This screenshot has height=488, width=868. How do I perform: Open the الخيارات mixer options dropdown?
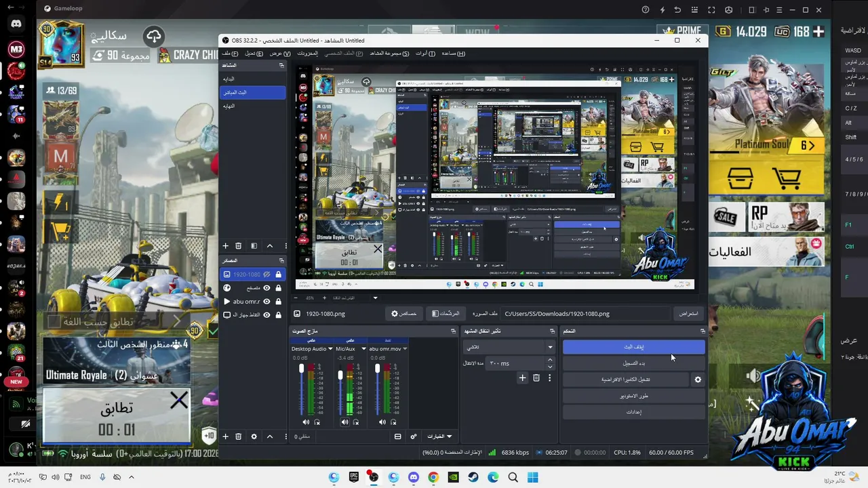(439, 436)
